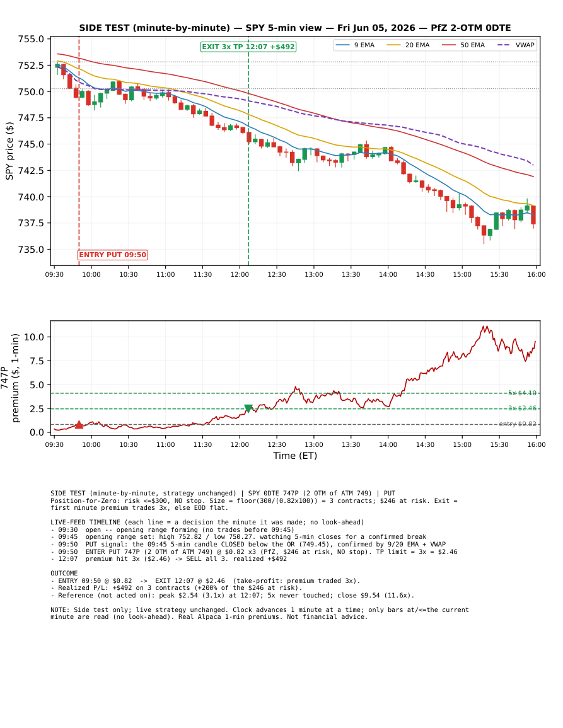The image size is (563, 728).
Task: Select the '50 EMA' legend label
Action: coord(473,45)
